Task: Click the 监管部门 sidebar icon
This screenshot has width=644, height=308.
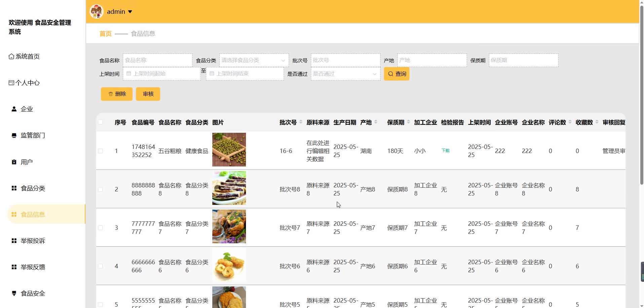Action: [14, 135]
